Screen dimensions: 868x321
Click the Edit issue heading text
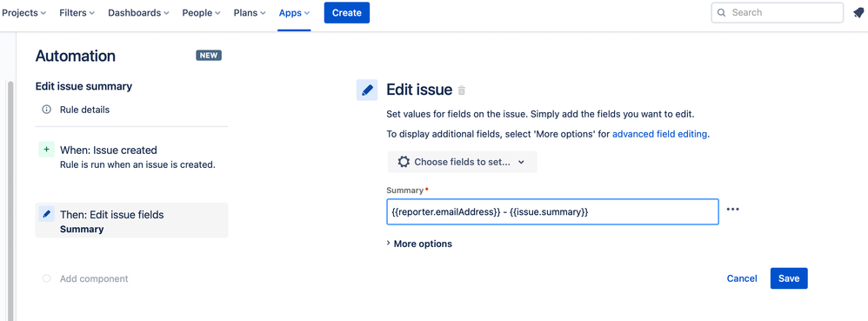pos(419,90)
